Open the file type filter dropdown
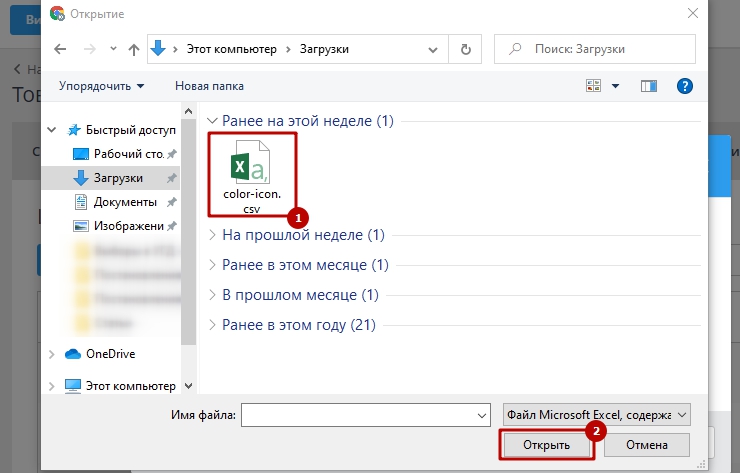The width and height of the screenshot is (740, 473). [x=596, y=414]
